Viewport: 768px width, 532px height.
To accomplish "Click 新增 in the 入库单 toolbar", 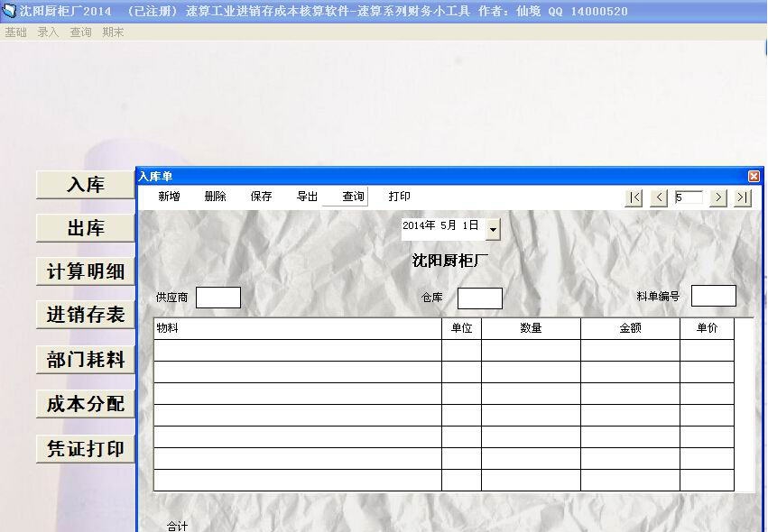I will coord(169,197).
